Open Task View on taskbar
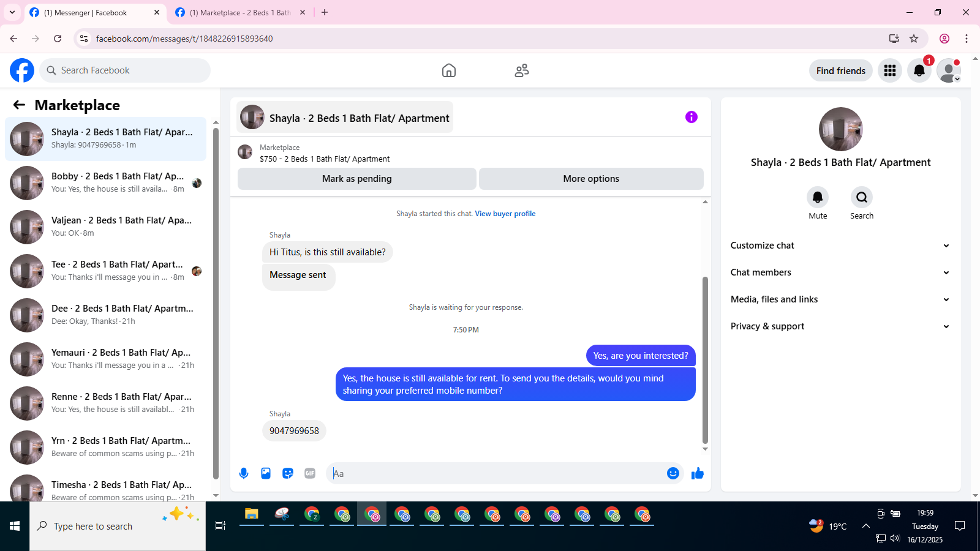The image size is (980, 551). click(x=221, y=526)
